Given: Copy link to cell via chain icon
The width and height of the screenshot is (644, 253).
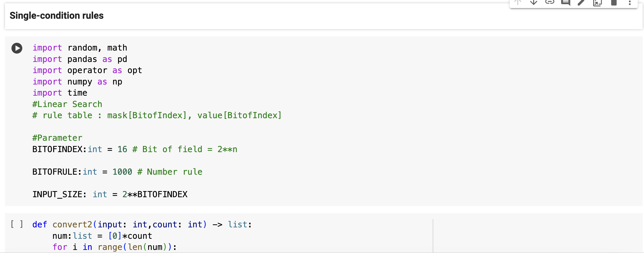Looking at the screenshot, I should 550,3.
